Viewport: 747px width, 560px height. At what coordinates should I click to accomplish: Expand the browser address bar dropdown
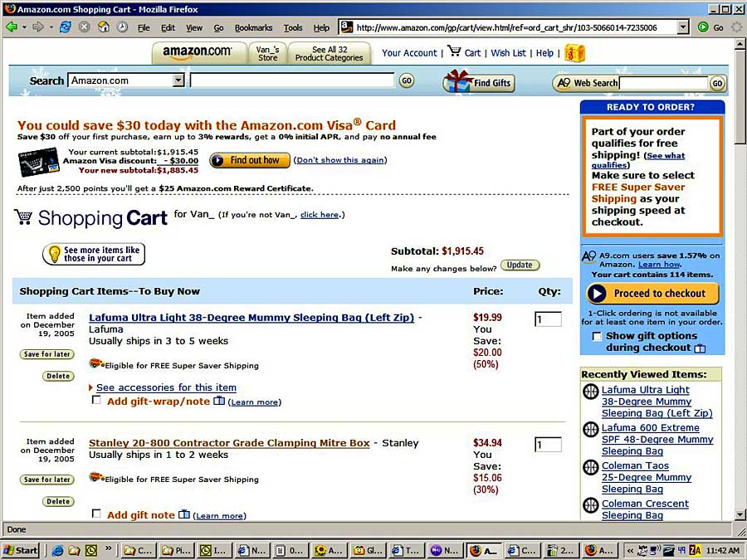tap(682, 27)
